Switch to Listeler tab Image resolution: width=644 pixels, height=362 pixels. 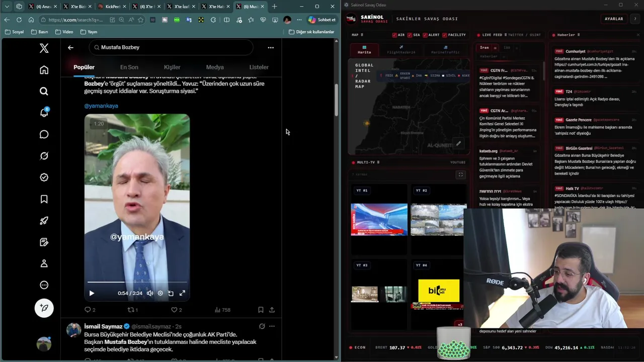coord(259,67)
